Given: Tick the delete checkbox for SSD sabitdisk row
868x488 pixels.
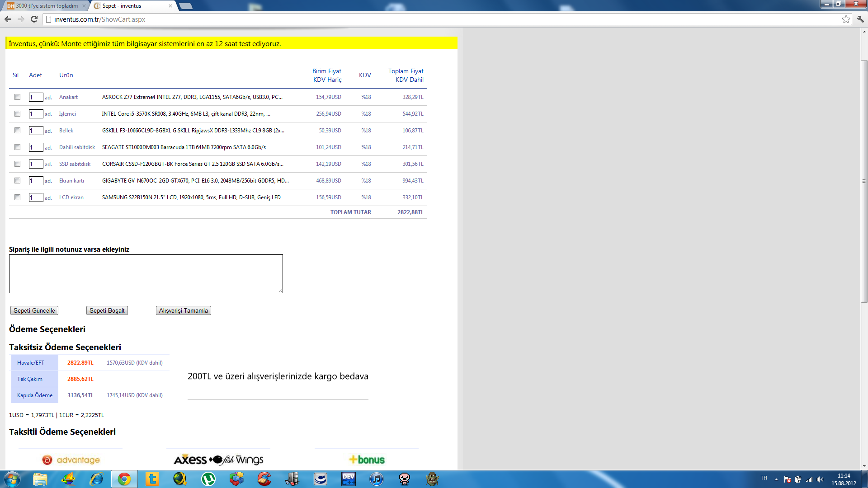Looking at the screenshot, I should coord(18,164).
